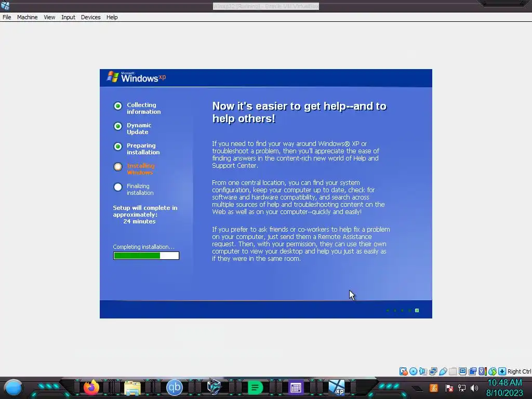The image size is (532, 399).
Task: Click the date 8/10/2023 in the tray
Action: coord(504,393)
